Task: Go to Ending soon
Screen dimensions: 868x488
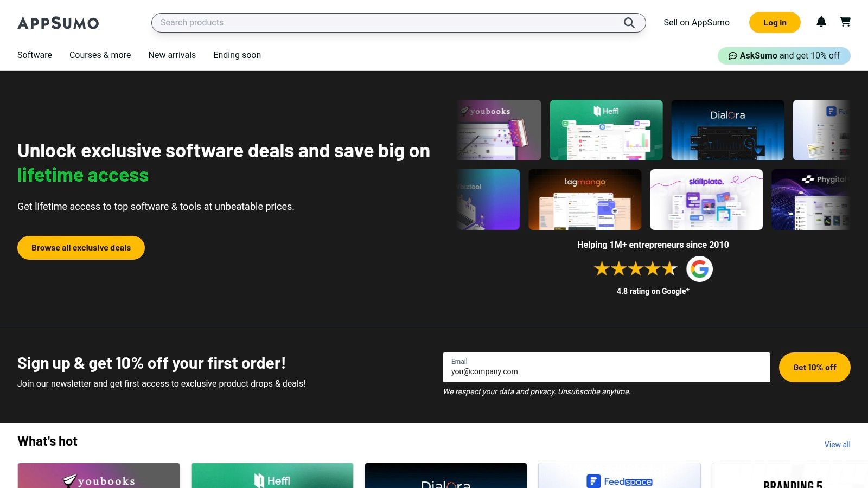Action: tap(237, 55)
